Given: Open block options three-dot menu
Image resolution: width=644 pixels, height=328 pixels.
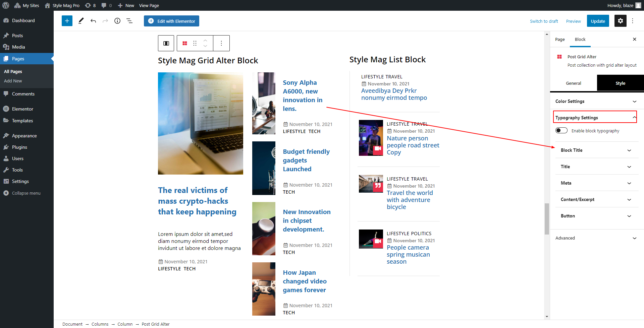Looking at the screenshot, I should point(221,43).
